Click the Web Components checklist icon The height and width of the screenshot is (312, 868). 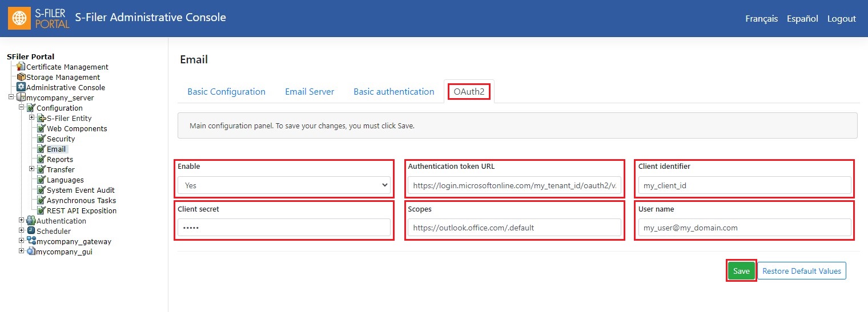point(42,128)
